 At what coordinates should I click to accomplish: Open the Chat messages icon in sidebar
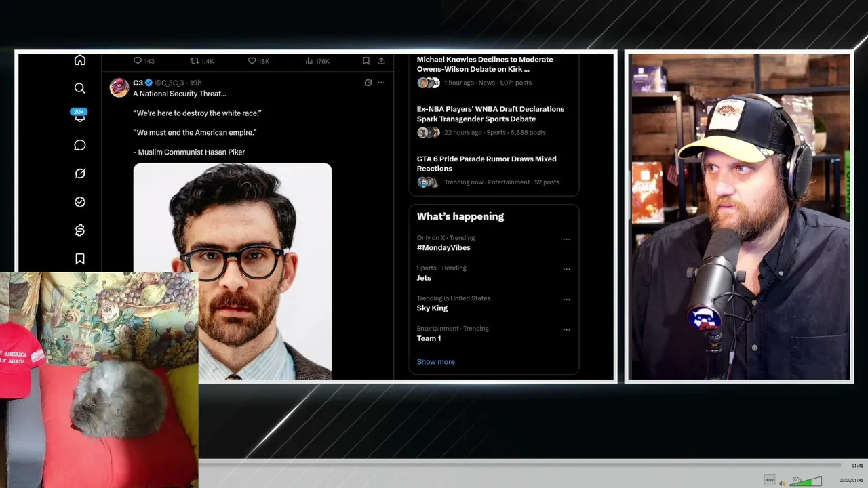80,145
